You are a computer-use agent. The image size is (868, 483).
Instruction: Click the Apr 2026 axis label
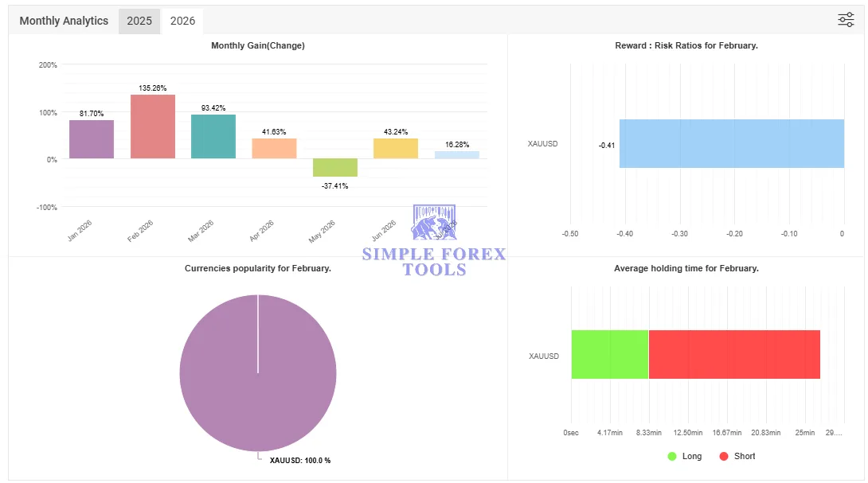[x=261, y=231]
